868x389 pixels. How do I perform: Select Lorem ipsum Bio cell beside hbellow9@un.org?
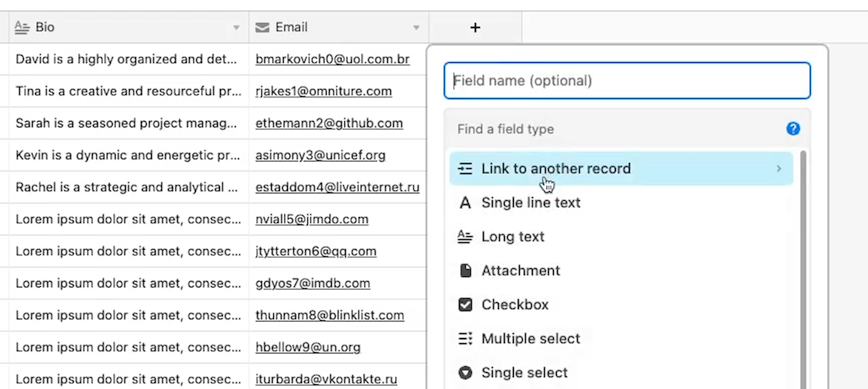[128, 348]
